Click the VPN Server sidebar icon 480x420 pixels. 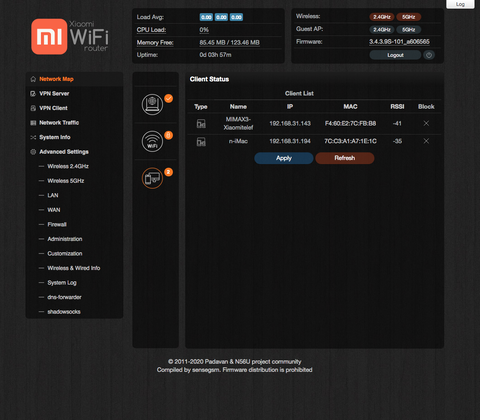[33, 94]
